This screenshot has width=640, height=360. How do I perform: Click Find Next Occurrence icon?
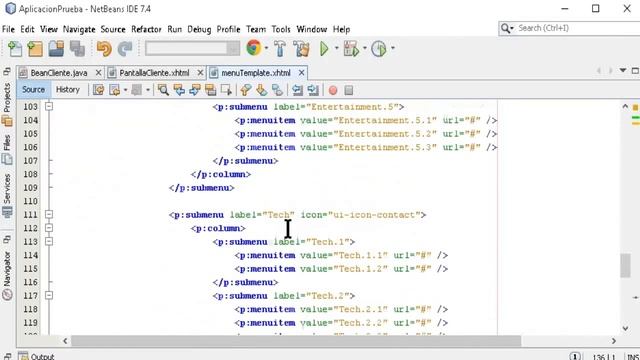pos(195,90)
